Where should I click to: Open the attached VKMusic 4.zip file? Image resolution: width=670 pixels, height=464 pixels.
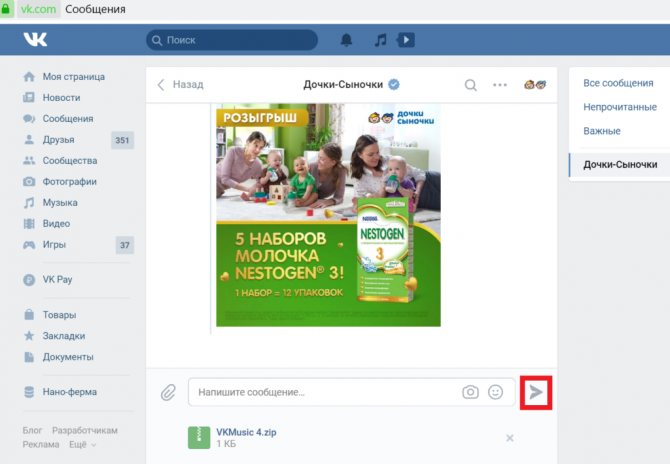(x=246, y=432)
